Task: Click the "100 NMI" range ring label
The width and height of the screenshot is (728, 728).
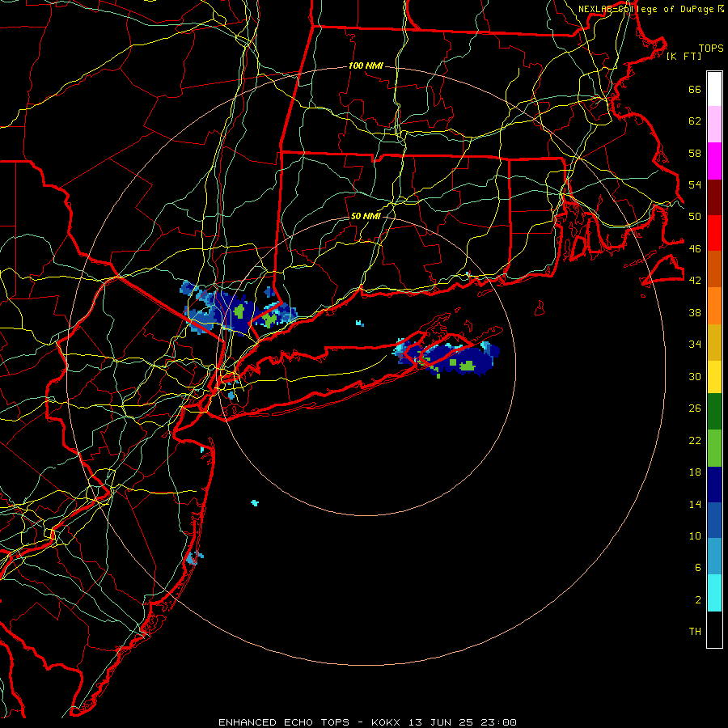Action: pos(366,66)
